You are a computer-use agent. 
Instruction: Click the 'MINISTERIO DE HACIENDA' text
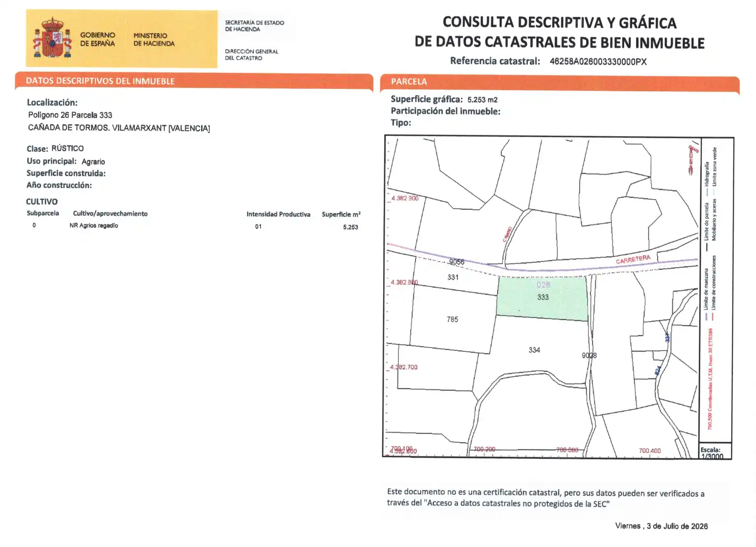point(154,40)
